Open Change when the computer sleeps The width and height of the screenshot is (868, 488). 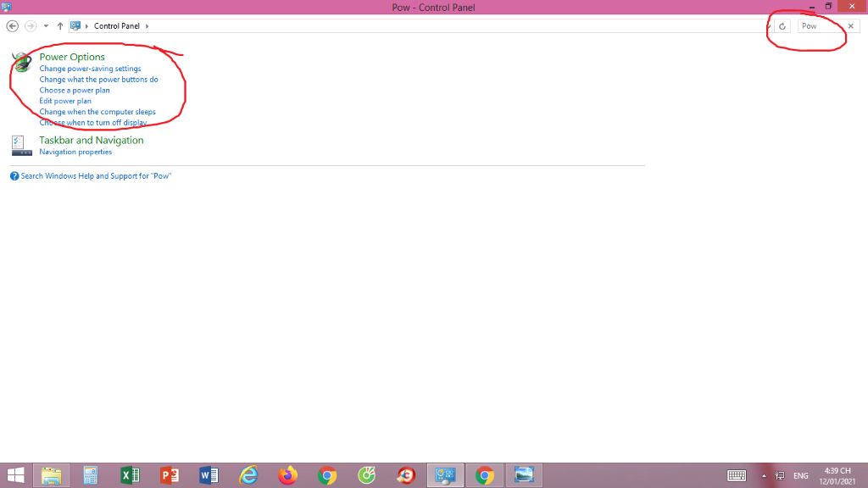[97, 112]
